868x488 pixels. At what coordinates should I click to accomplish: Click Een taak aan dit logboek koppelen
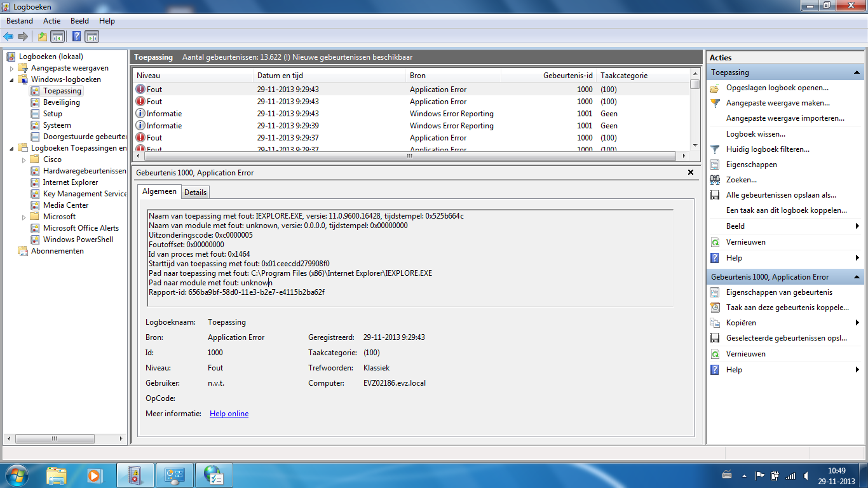pos(787,210)
